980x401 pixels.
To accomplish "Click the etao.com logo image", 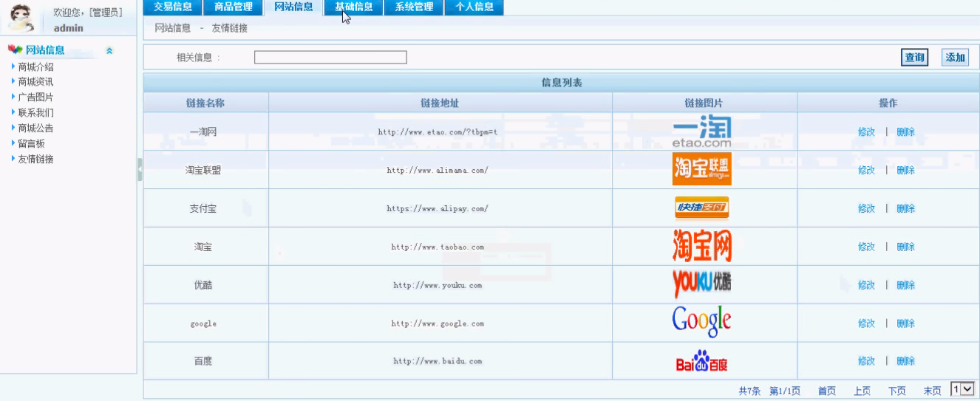I will coord(702,132).
